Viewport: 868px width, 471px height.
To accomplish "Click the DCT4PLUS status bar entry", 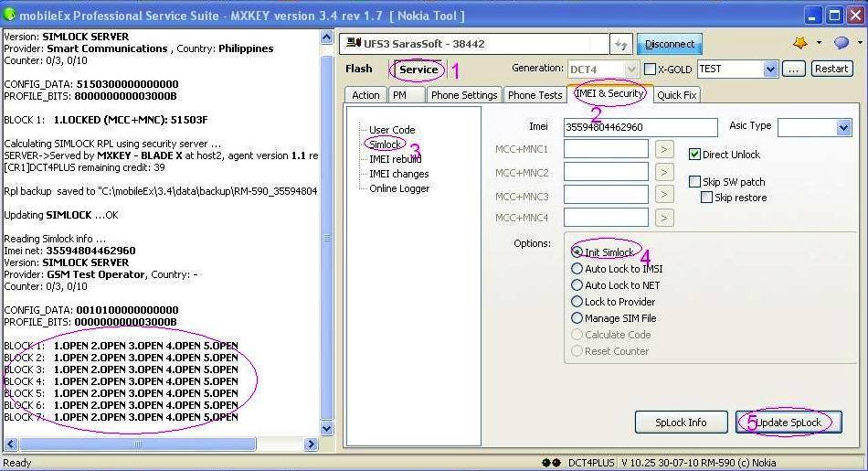I will (591, 463).
